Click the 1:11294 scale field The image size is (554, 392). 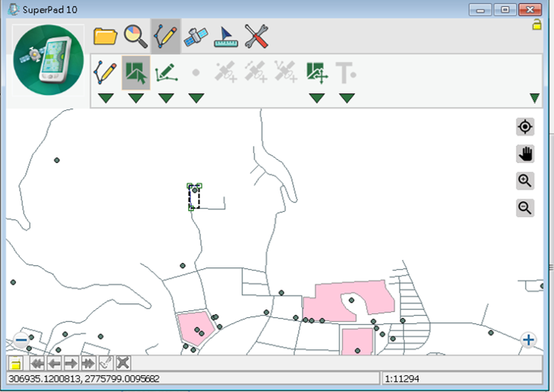tap(462, 378)
